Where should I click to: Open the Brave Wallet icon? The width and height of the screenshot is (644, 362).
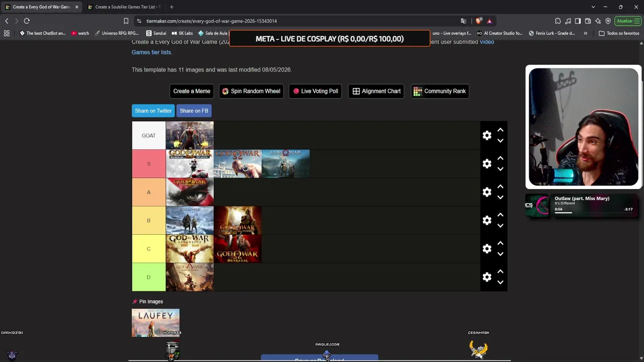[x=588, y=21]
